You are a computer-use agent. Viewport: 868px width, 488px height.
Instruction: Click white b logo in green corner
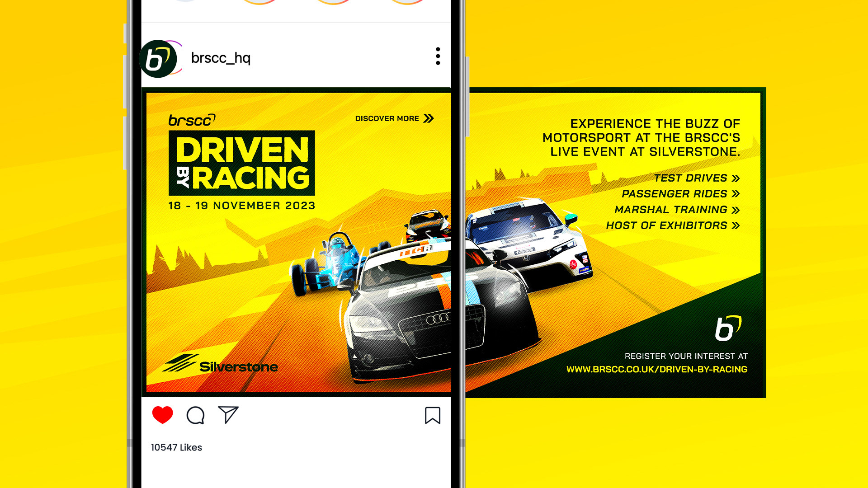tap(727, 328)
